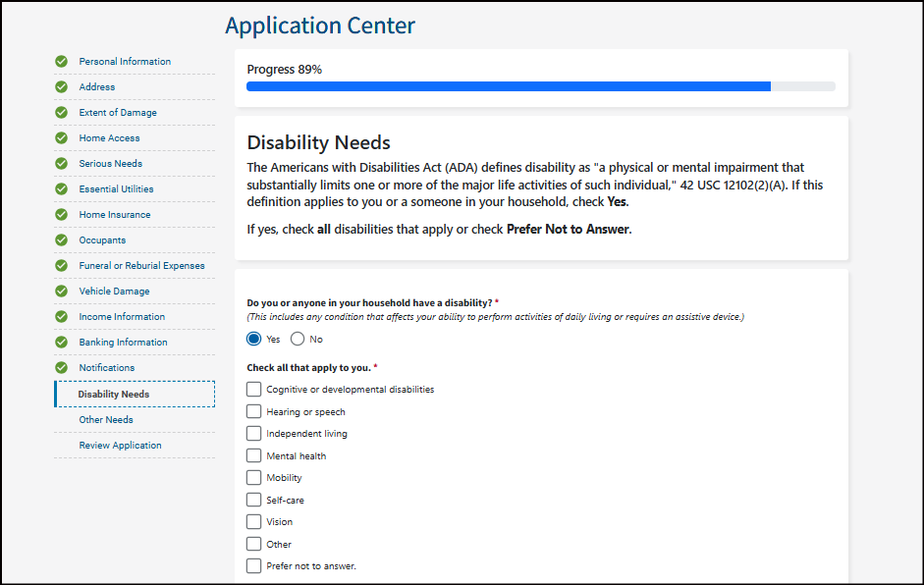Click the green check icon next to Occupants
Screen dimensions: 924x585
(62, 240)
